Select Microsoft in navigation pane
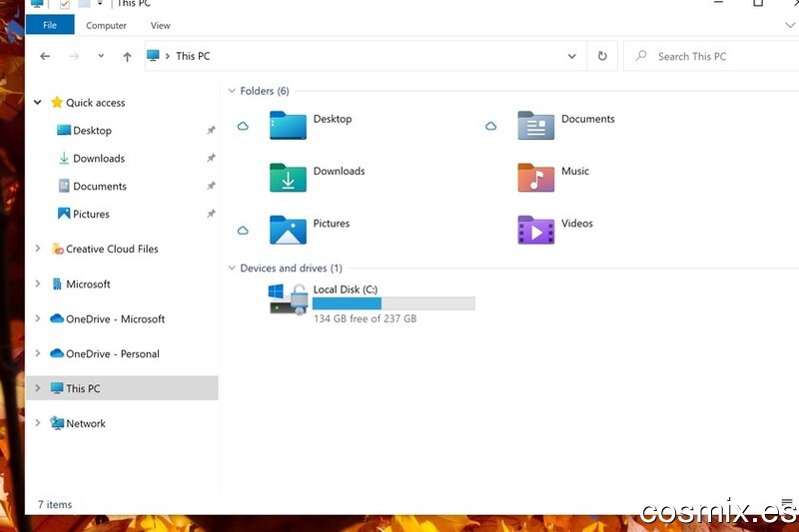 pyautogui.click(x=88, y=284)
